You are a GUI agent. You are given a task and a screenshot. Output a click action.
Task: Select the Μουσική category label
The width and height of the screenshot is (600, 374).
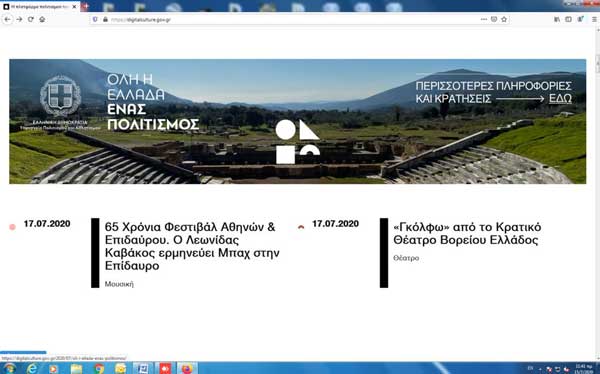click(x=119, y=284)
